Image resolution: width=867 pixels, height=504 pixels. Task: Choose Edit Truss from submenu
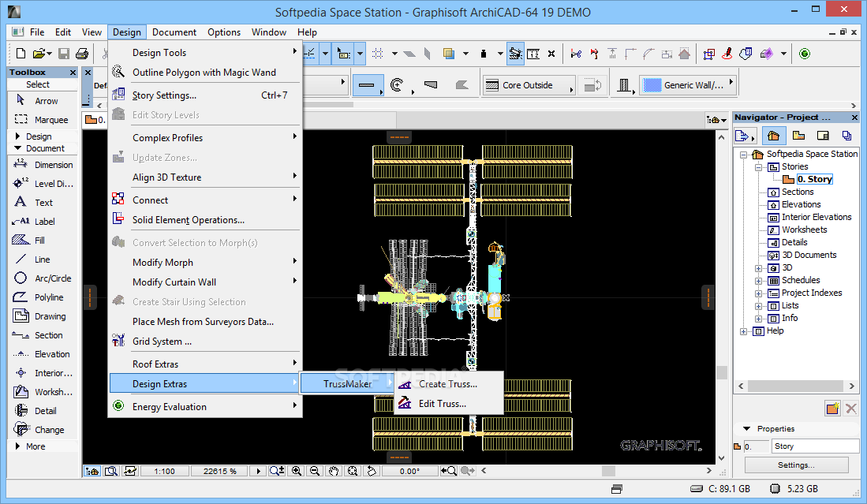pyautogui.click(x=448, y=403)
